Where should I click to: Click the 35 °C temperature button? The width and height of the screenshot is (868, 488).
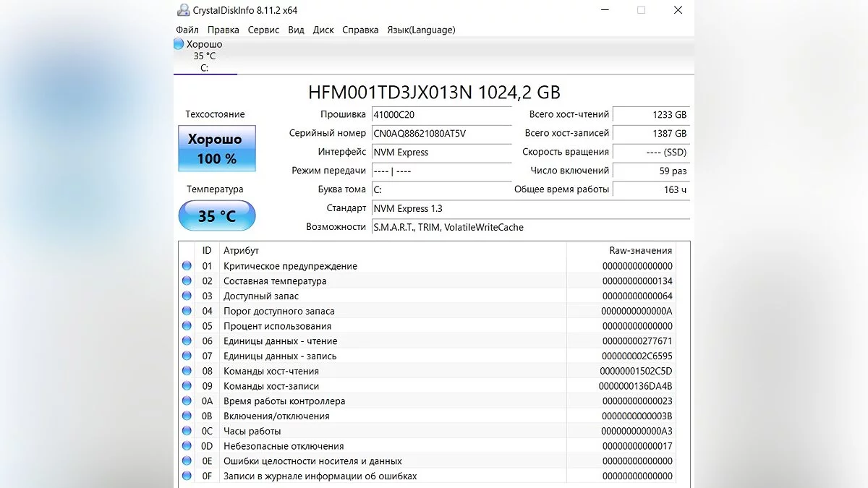click(217, 216)
